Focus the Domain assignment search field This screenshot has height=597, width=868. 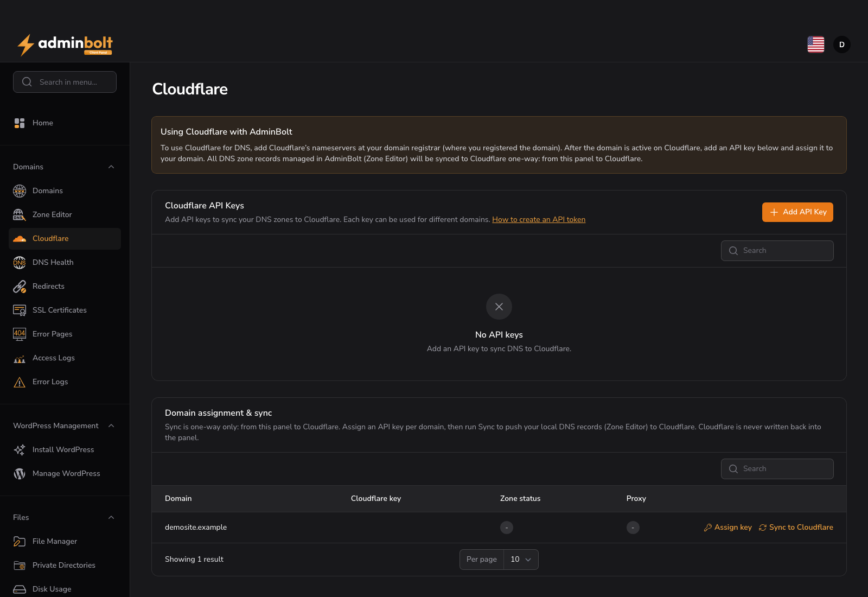click(x=777, y=469)
